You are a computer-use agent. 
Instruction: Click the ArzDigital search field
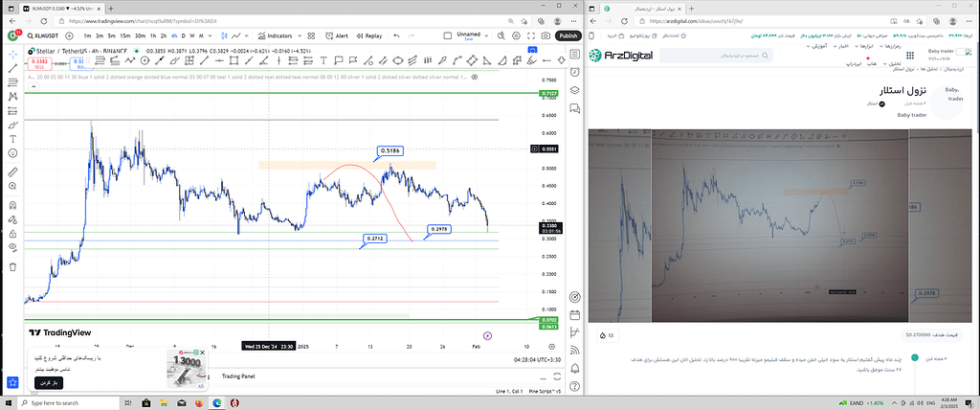tap(716, 56)
